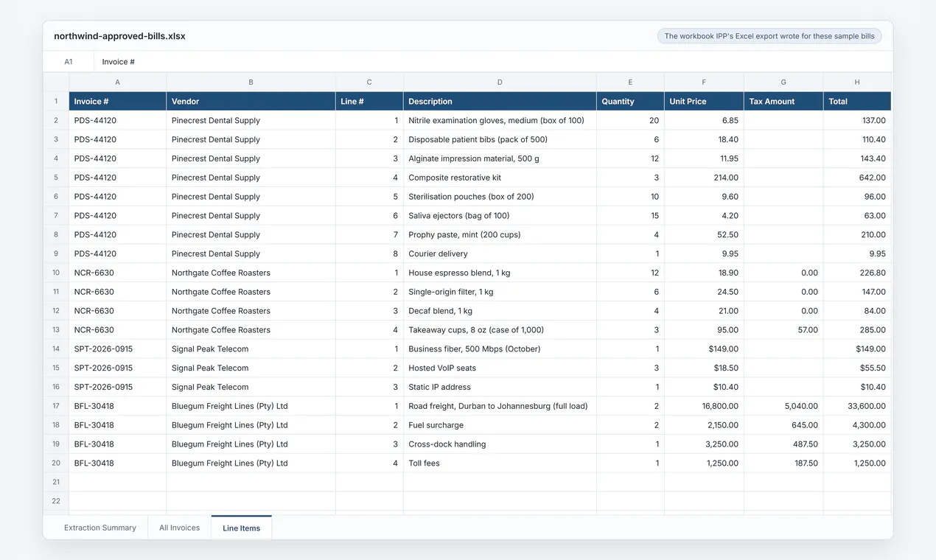Select the Static IP address cell

(x=500, y=387)
